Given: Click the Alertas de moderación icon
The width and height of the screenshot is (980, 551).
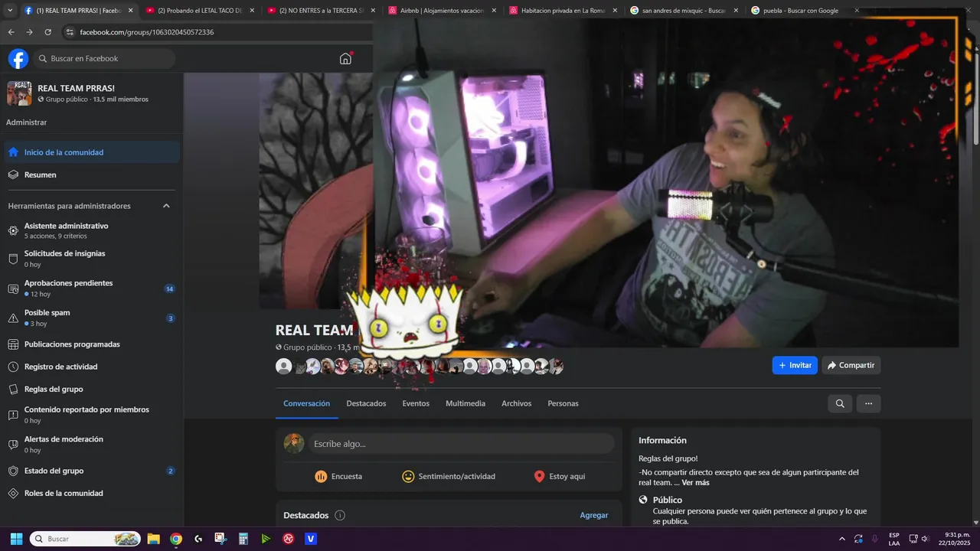Looking at the screenshot, I should click(13, 445).
